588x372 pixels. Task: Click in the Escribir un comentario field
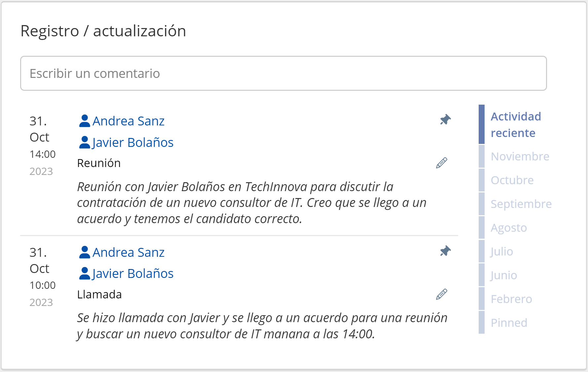tap(283, 73)
